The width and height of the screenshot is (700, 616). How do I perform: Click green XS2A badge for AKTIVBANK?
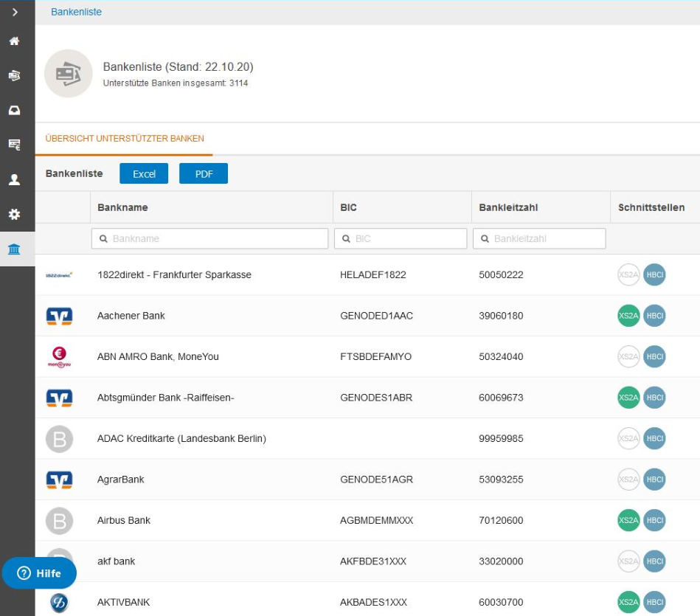(x=628, y=602)
